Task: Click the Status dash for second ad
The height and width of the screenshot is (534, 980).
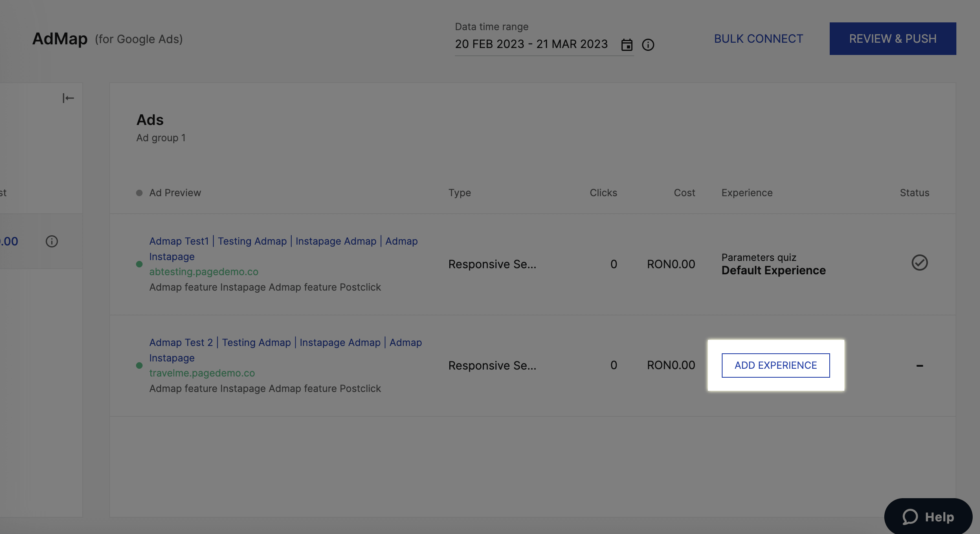Action: point(919,365)
